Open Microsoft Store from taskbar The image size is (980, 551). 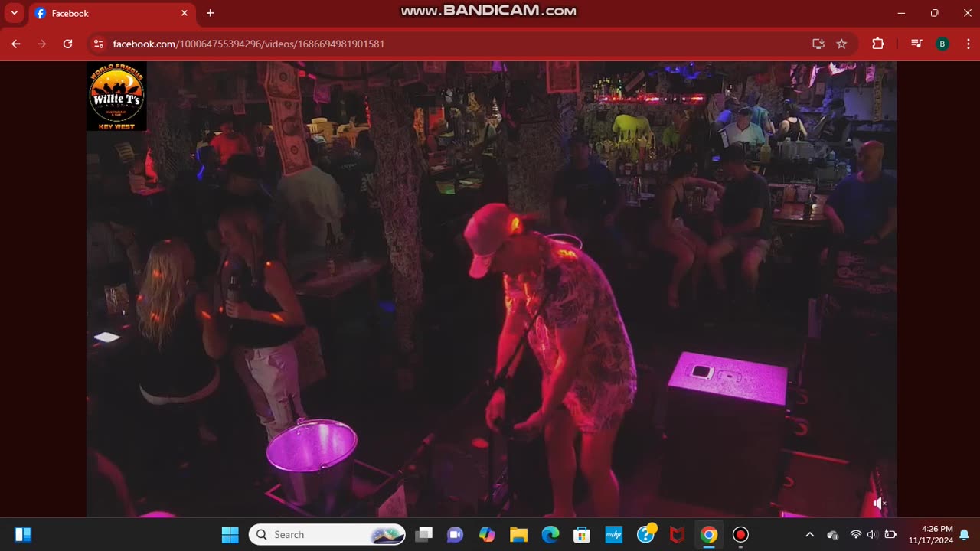pos(582,534)
